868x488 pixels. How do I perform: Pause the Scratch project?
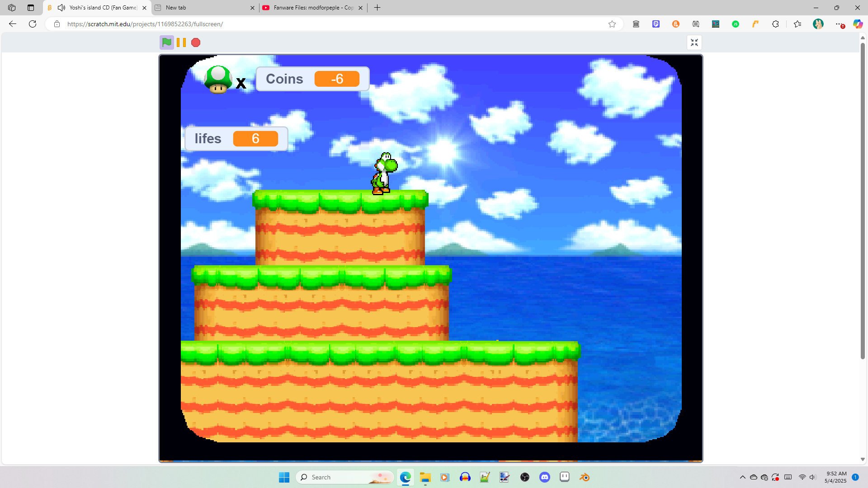(181, 42)
